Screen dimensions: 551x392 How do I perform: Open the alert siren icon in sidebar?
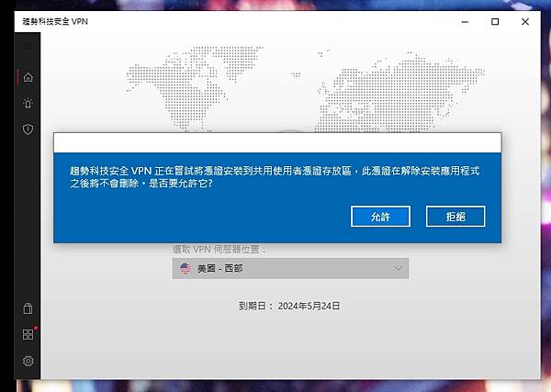pyautogui.click(x=28, y=103)
